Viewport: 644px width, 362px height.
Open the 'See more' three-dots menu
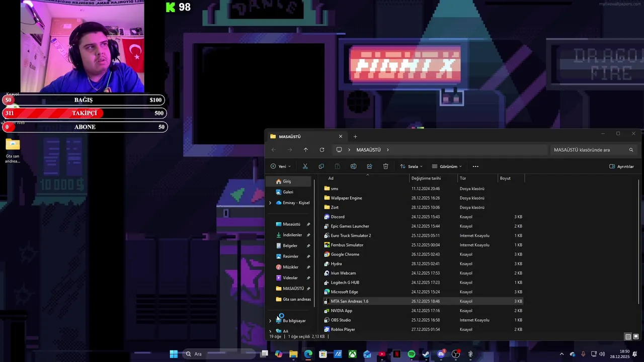pos(475,166)
